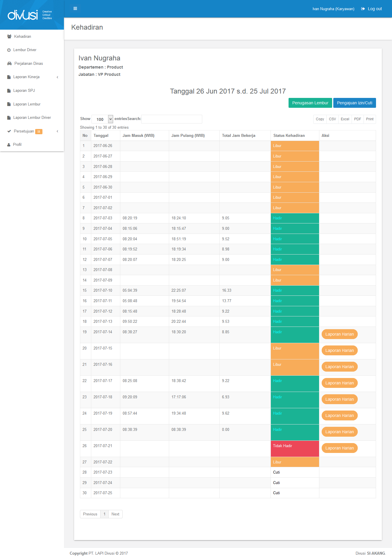Viewport: 392px width, 559px height.
Task: Click the car icon for Perjalanan Dinas
Action: [9, 64]
